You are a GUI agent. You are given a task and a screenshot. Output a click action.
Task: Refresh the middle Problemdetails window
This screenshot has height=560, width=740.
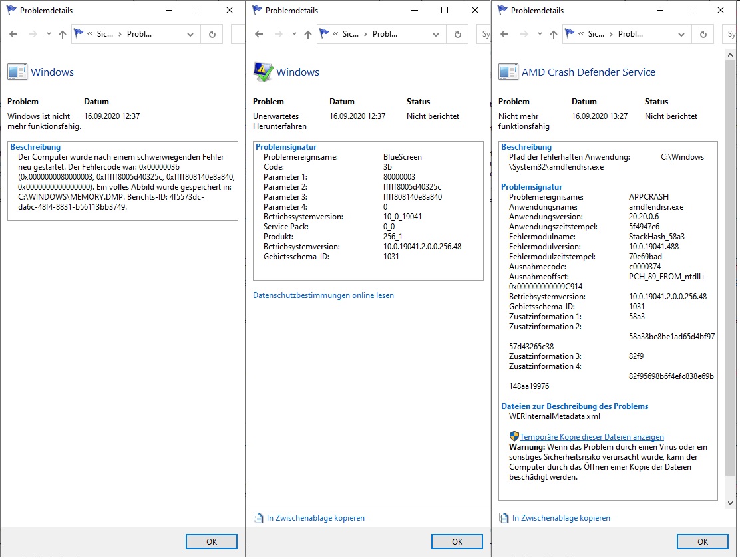457,34
